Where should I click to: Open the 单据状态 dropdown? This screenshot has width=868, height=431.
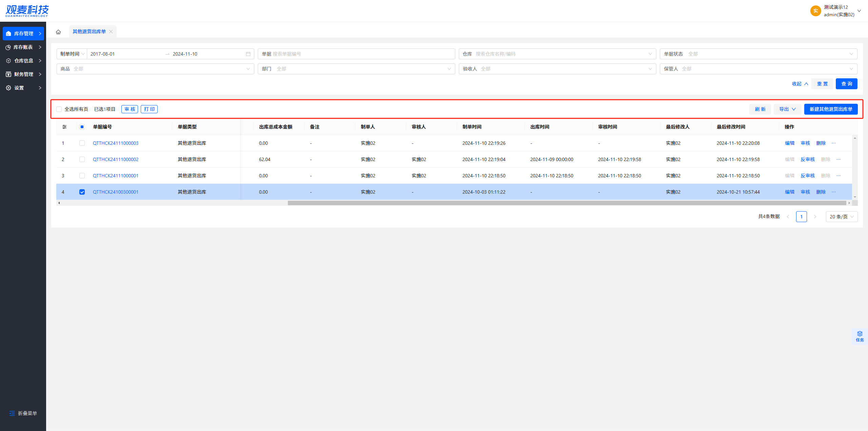point(758,54)
